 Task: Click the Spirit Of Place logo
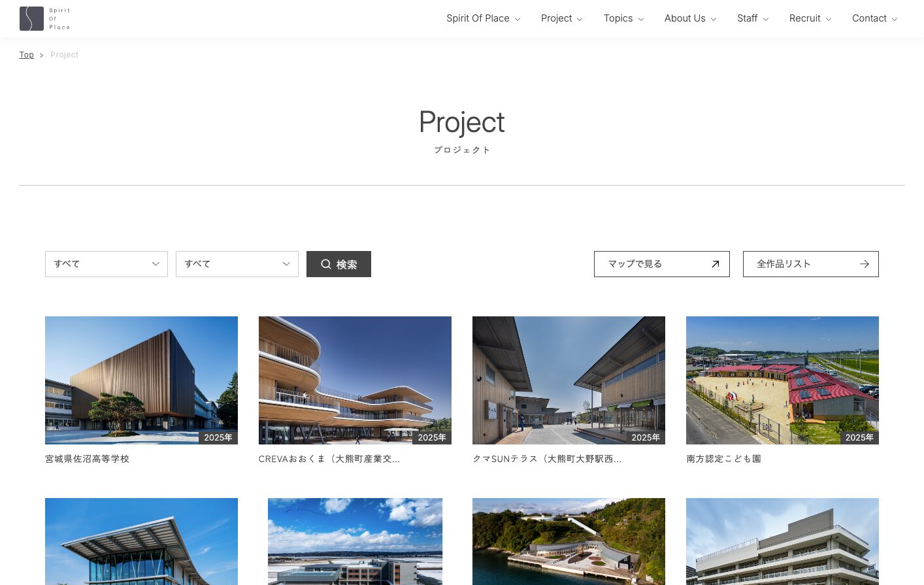pyautogui.click(x=44, y=18)
